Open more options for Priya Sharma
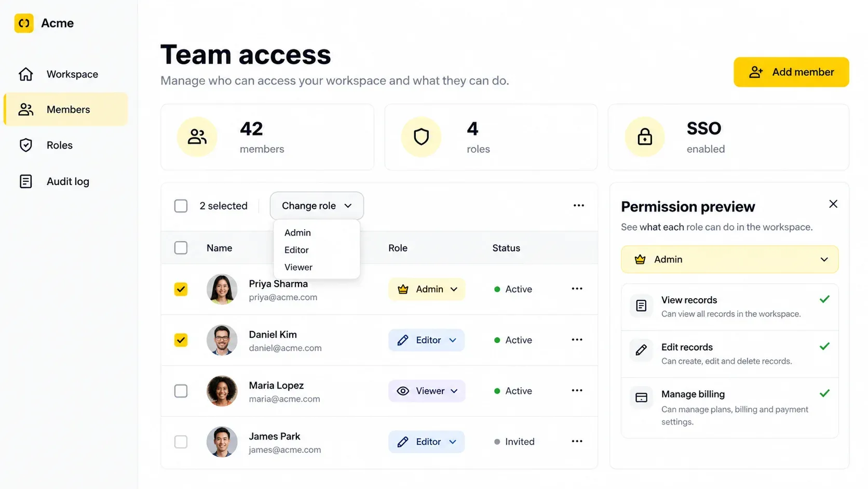The height and width of the screenshot is (489, 868). [577, 289]
